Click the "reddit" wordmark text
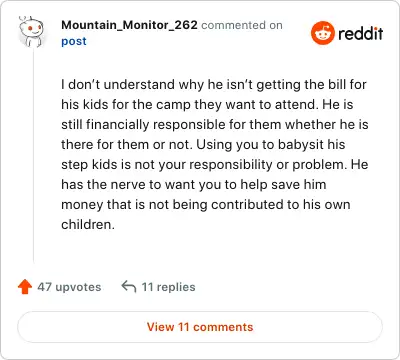 pyautogui.click(x=361, y=33)
